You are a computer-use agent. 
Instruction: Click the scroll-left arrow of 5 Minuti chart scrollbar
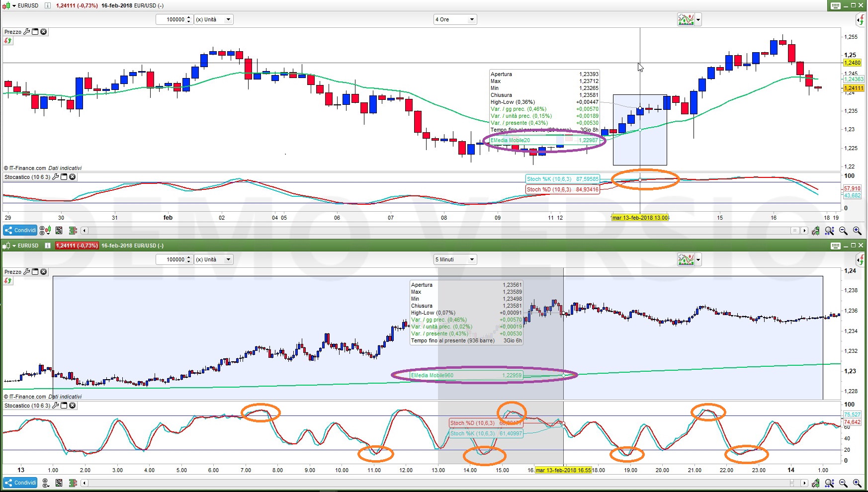85,483
